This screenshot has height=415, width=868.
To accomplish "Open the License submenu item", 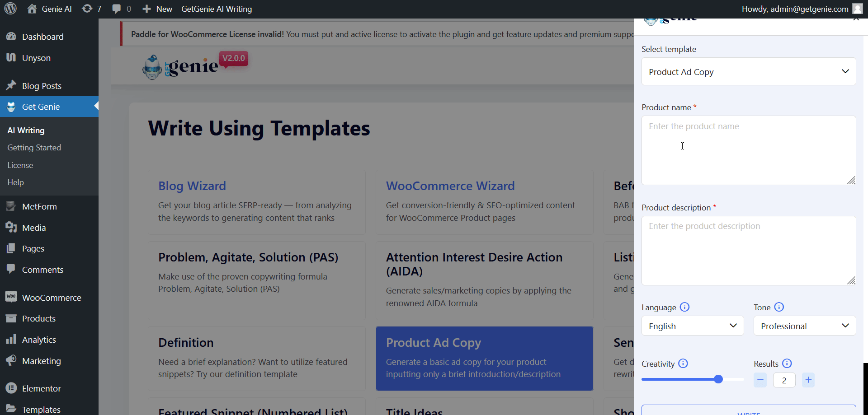I will point(20,165).
